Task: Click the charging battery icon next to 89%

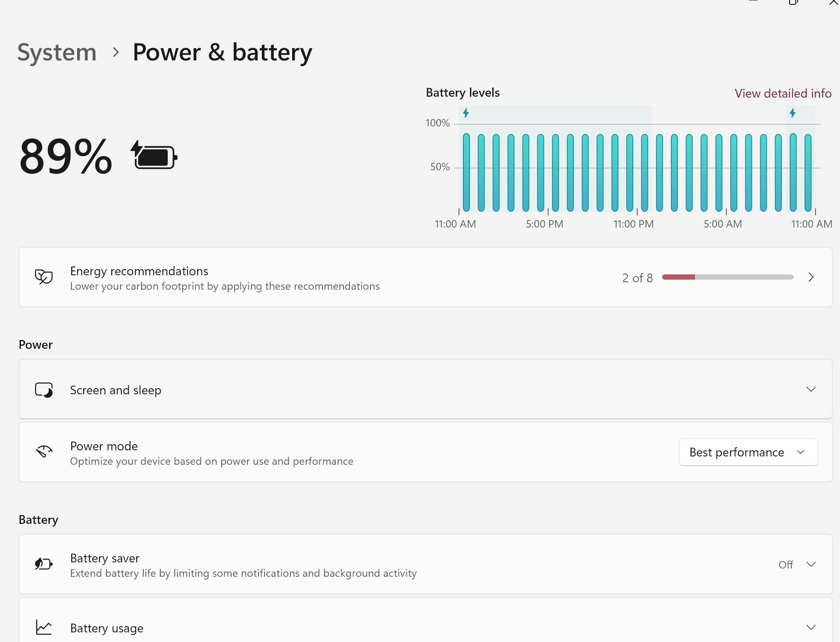Action: tap(153, 156)
